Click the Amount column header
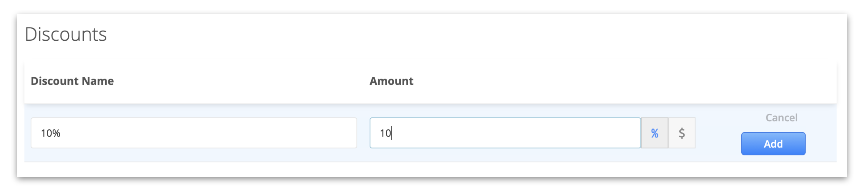868x196 pixels. click(391, 81)
